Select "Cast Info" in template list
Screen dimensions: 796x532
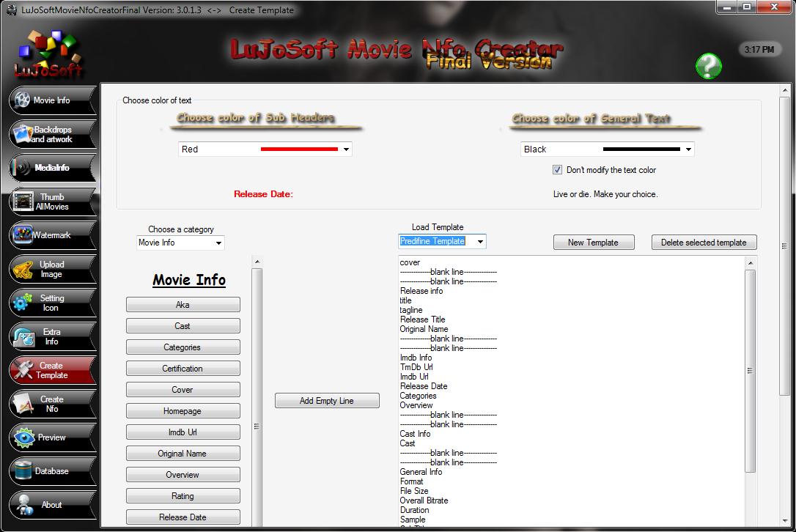click(415, 434)
